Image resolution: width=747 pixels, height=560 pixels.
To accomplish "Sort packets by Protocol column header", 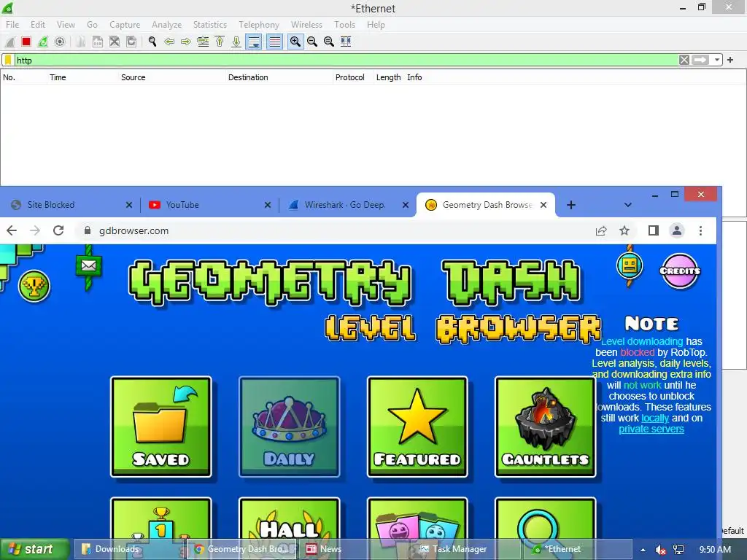I will coord(349,77).
